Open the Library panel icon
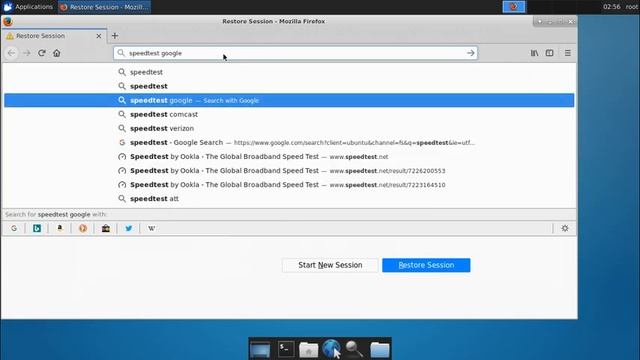 pyautogui.click(x=534, y=53)
